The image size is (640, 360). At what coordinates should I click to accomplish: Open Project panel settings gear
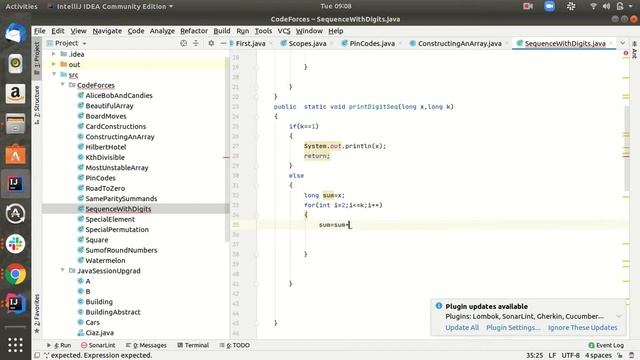pos(211,43)
